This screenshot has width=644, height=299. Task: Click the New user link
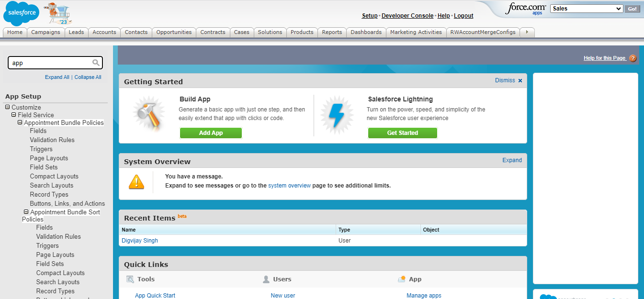[x=283, y=296]
